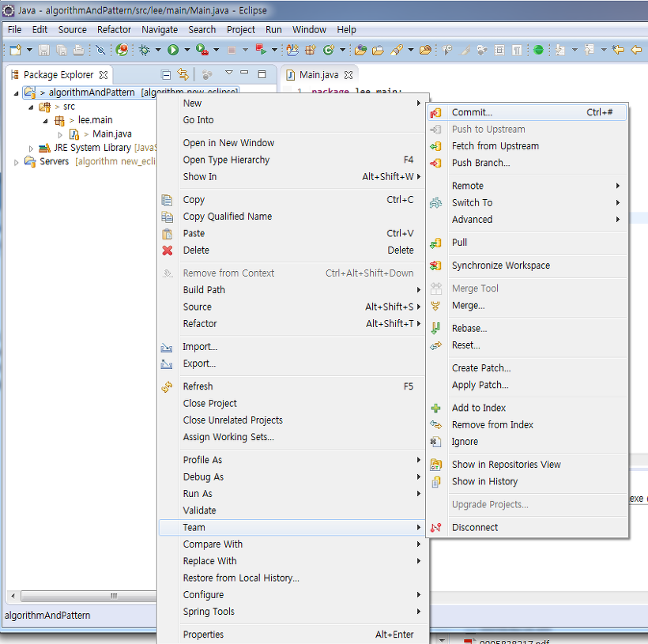Click Package Explorer horizontal scrollbar thumb
Image resolution: width=648 pixels, height=644 pixels.
click(x=89, y=596)
